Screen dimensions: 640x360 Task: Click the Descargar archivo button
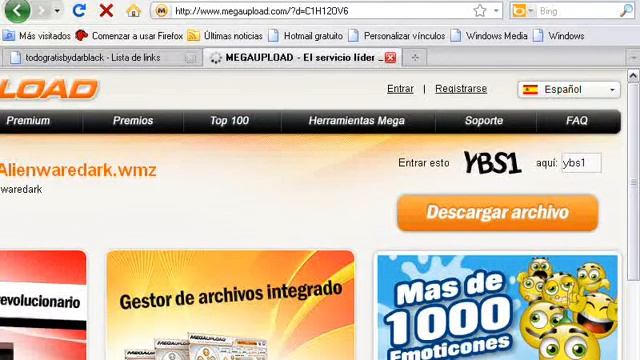click(498, 213)
